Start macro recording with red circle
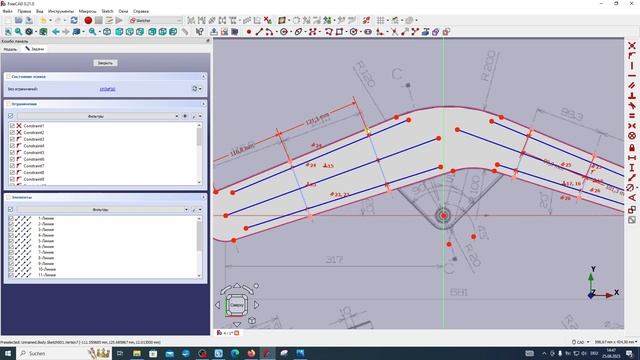Viewport: 640px width, 360px height. coord(88,20)
